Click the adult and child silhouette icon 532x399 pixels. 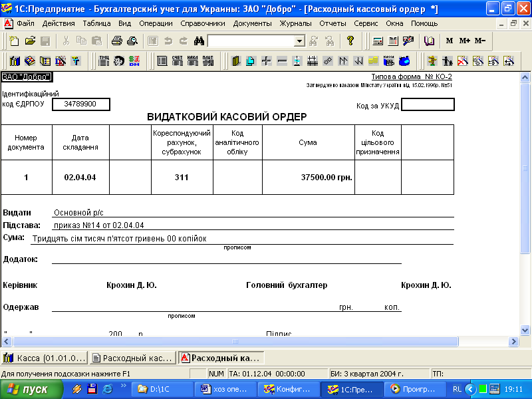[x=448, y=61]
